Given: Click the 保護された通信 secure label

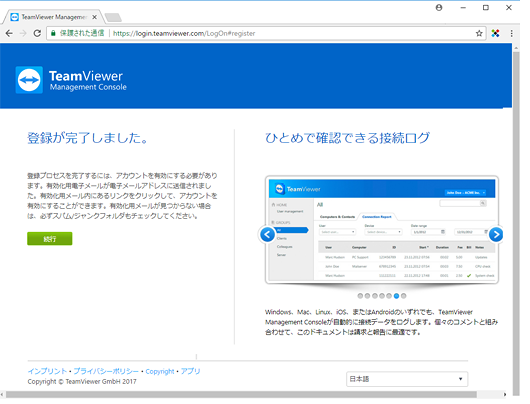Looking at the screenshot, I should tap(82, 33).
